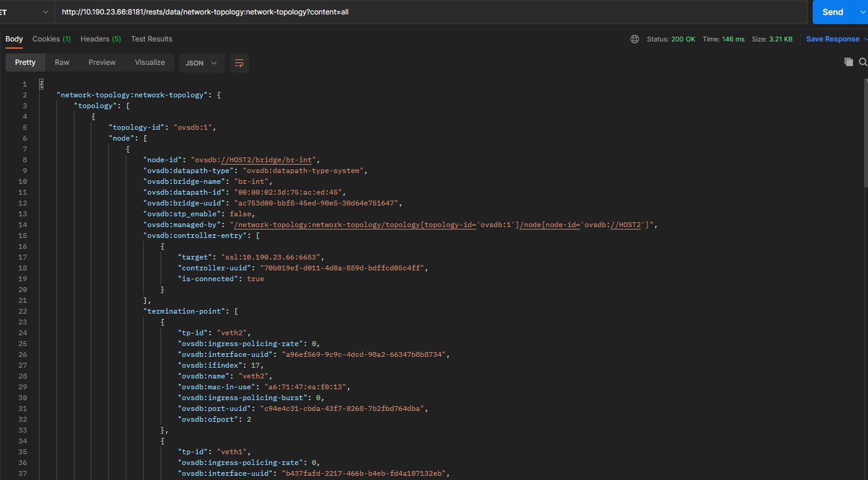Screen dimensions: 868x480
Task: Toggle the line wrap icon
Action: tap(239, 63)
